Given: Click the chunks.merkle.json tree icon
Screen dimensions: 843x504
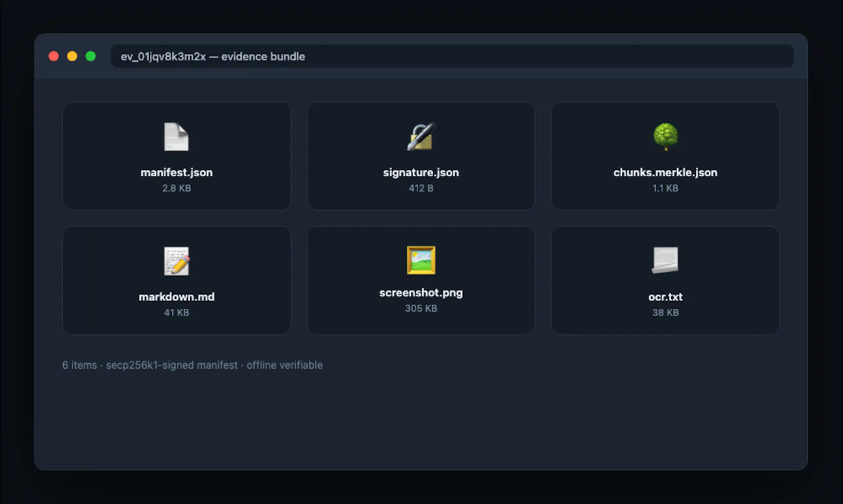Looking at the screenshot, I should (665, 137).
